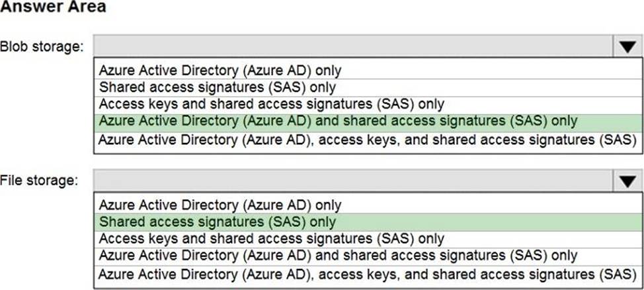Expand the File storage dropdown arrow
This screenshot has width=644, height=290.
tap(627, 181)
